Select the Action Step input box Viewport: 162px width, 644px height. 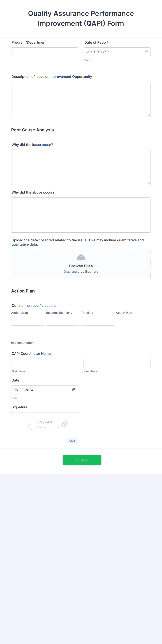click(x=28, y=321)
